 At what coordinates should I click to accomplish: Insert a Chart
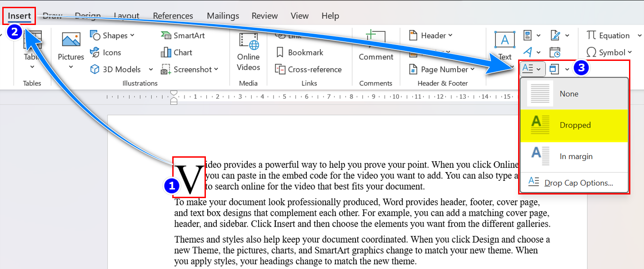177,52
